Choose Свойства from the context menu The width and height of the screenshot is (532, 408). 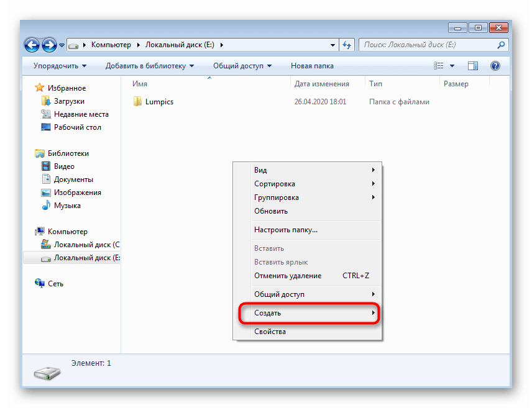[270, 332]
